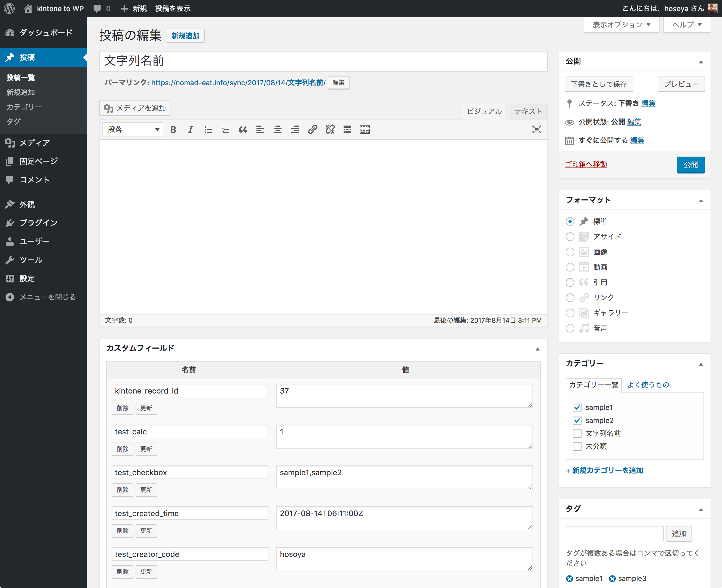This screenshot has height=588, width=722.
Task: Click メディアを追加 button
Action: pyautogui.click(x=135, y=108)
